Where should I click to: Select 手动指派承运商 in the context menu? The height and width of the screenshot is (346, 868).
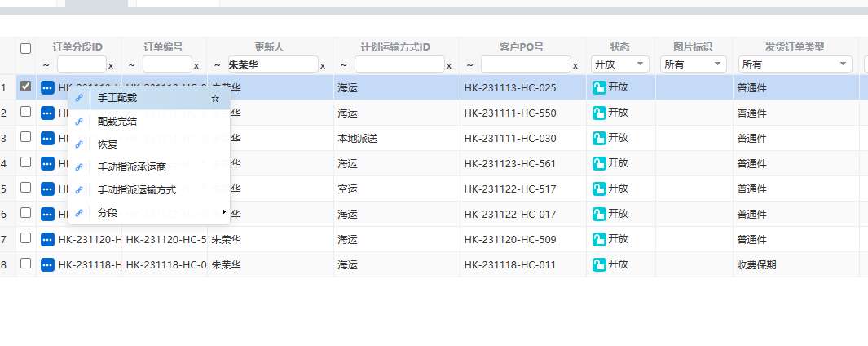click(x=132, y=167)
